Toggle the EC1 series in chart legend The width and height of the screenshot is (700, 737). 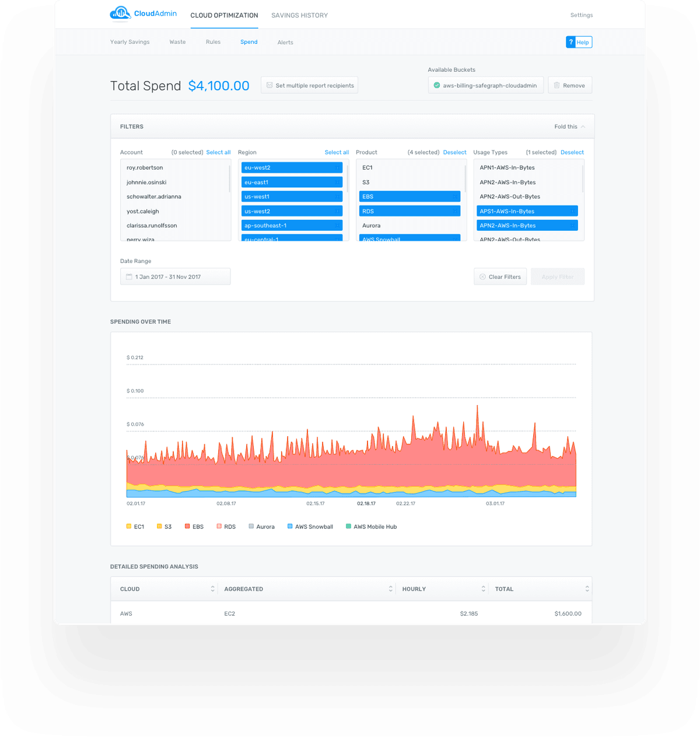[x=135, y=527]
